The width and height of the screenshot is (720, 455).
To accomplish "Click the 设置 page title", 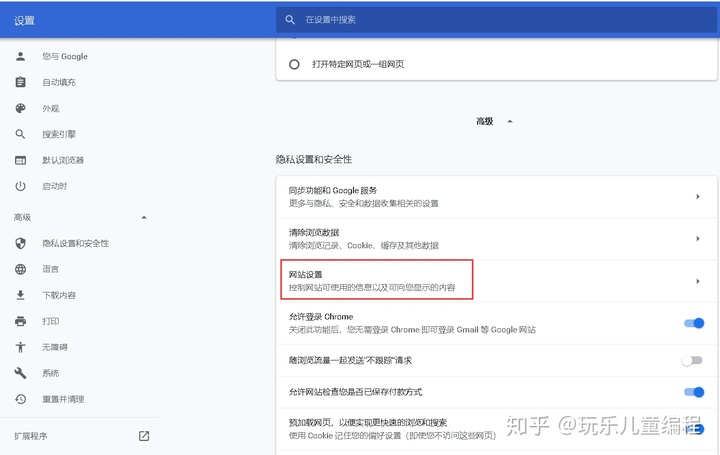I will (24, 21).
